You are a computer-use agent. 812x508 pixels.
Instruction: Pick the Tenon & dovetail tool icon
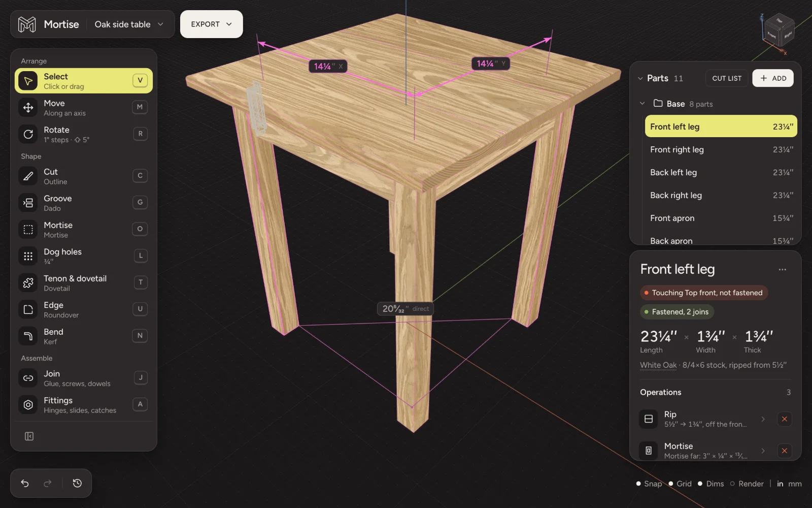28,283
